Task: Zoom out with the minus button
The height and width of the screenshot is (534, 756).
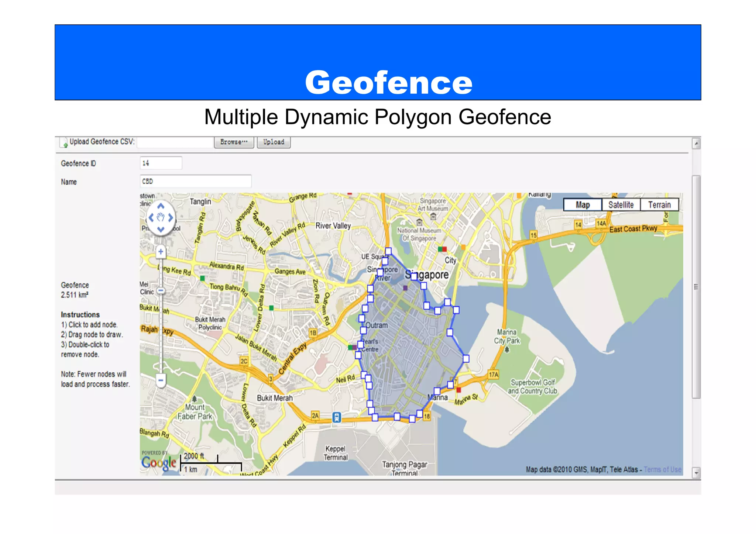Action: (x=161, y=380)
